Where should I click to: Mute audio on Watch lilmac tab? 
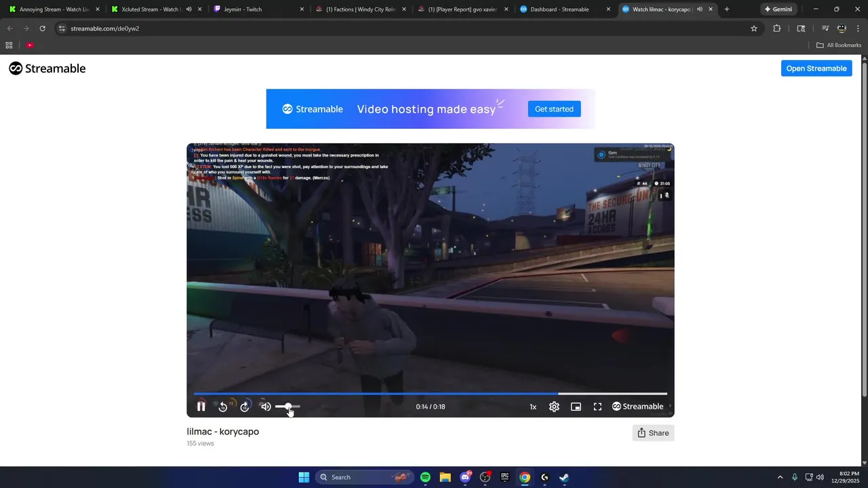[700, 9]
